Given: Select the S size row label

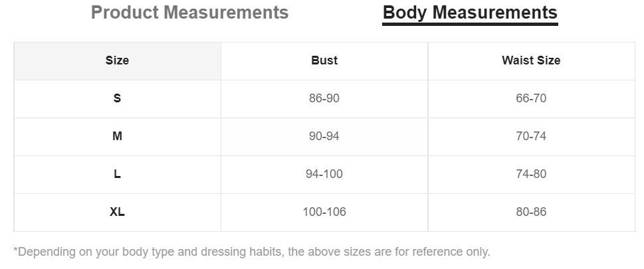Looking at the screenshot, I should (117, 98).
